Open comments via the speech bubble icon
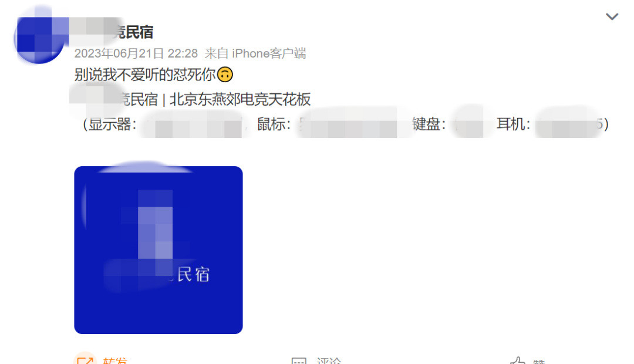 (x=299, y=360)
